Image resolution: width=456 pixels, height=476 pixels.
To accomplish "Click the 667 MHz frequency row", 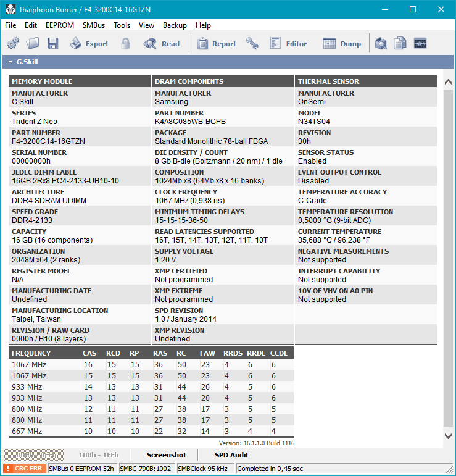I will 151,431.
